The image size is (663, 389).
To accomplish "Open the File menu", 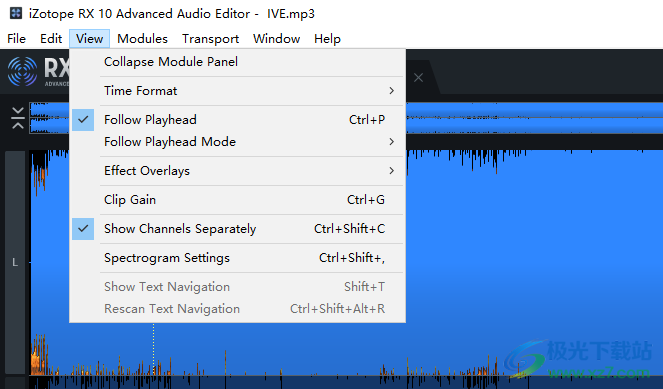I will [16, 38].
